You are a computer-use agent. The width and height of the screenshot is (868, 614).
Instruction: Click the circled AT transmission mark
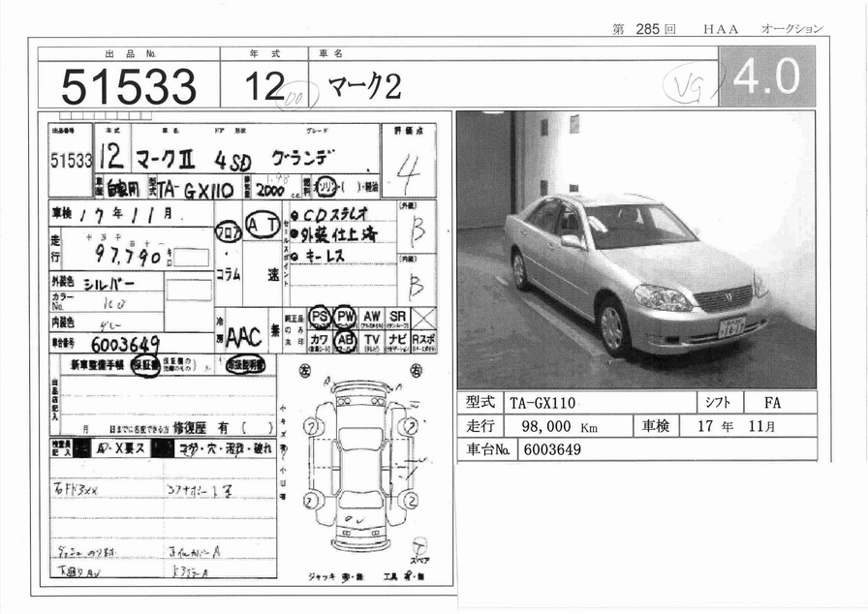point(263,225)
